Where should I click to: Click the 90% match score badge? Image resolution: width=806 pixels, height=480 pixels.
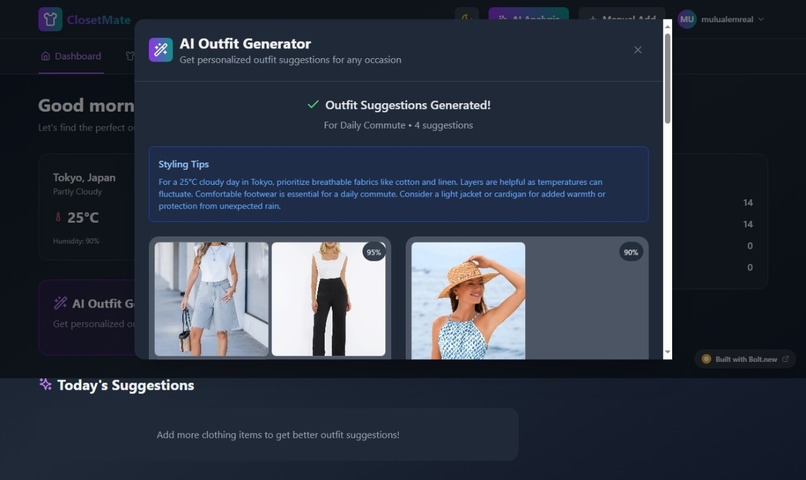point(631,252)
